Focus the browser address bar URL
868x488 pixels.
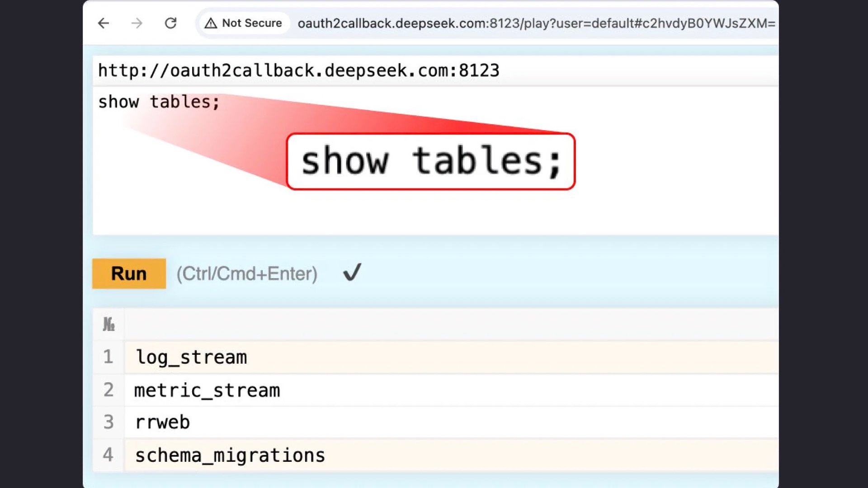[536, 23]
